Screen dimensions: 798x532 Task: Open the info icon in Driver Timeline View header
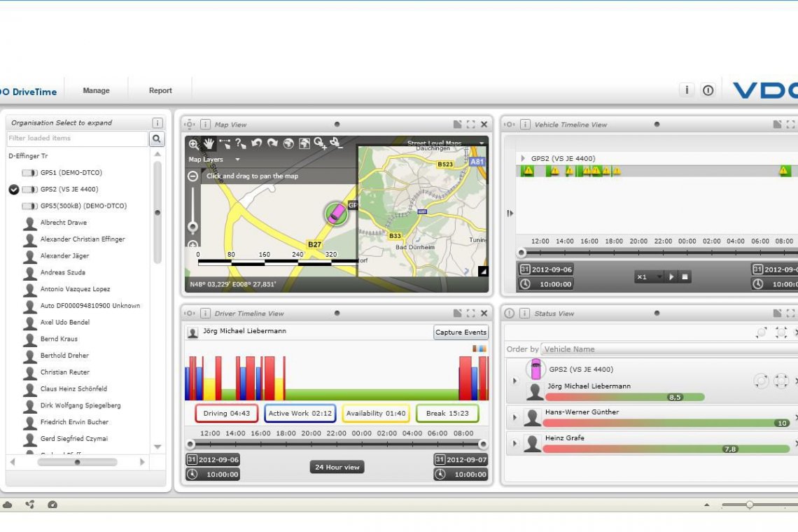205,314
